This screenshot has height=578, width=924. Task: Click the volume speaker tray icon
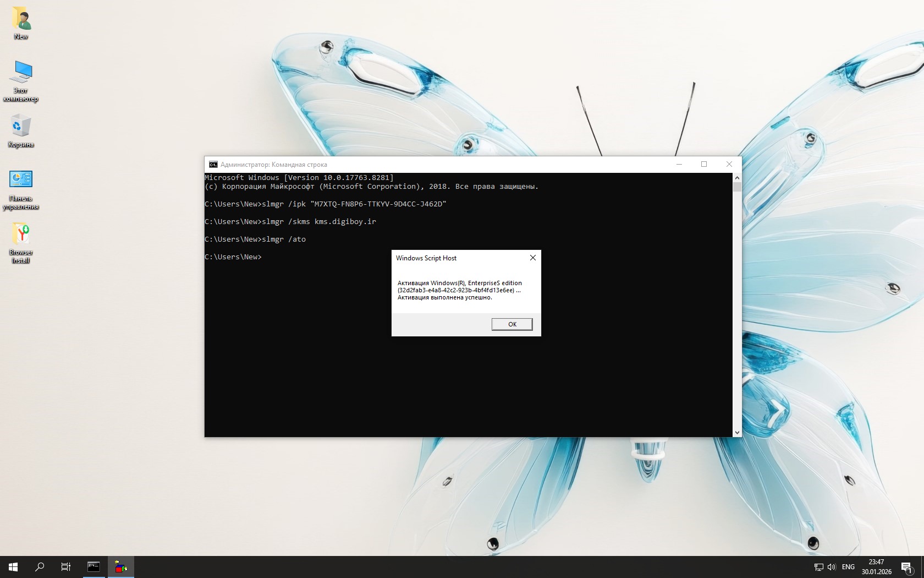point(831,567)
